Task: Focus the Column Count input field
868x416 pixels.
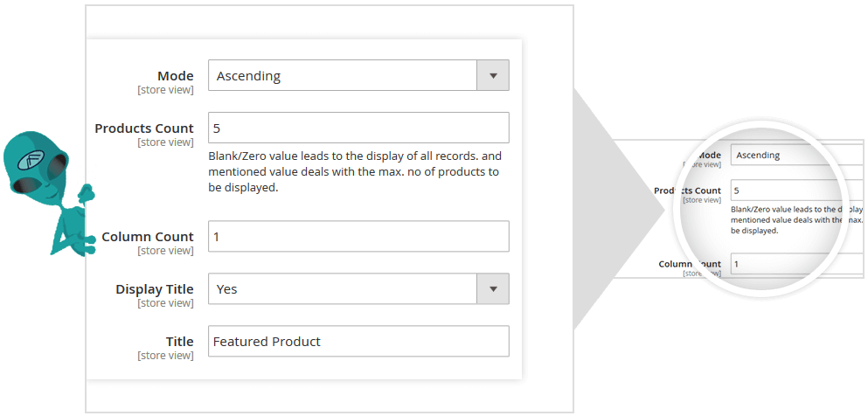Action: click(x=358, y=237)
